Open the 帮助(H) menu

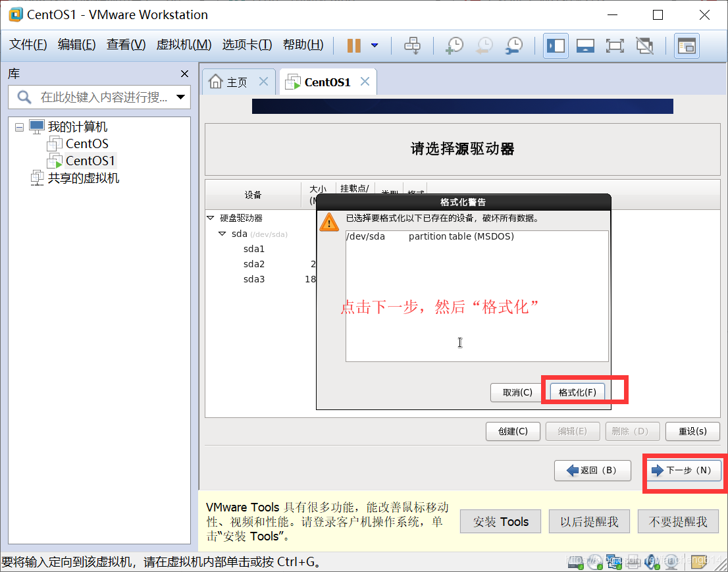[x=303, y=45]
